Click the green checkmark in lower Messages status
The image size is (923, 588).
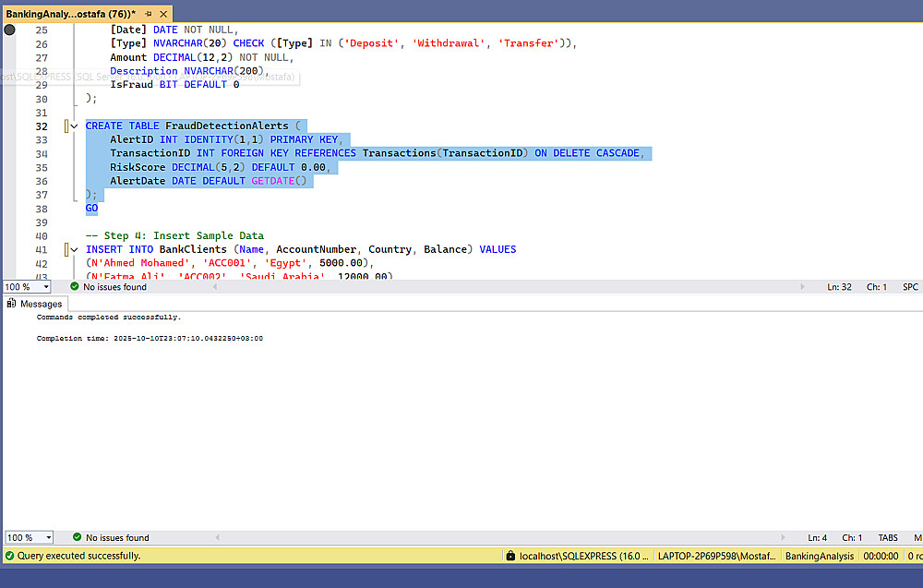click(77, 537)
